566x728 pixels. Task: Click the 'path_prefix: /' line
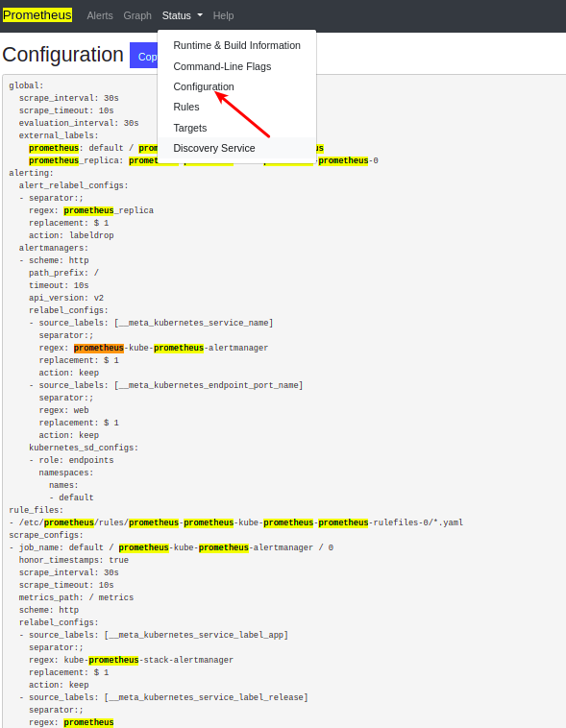(x=63, y=273)
